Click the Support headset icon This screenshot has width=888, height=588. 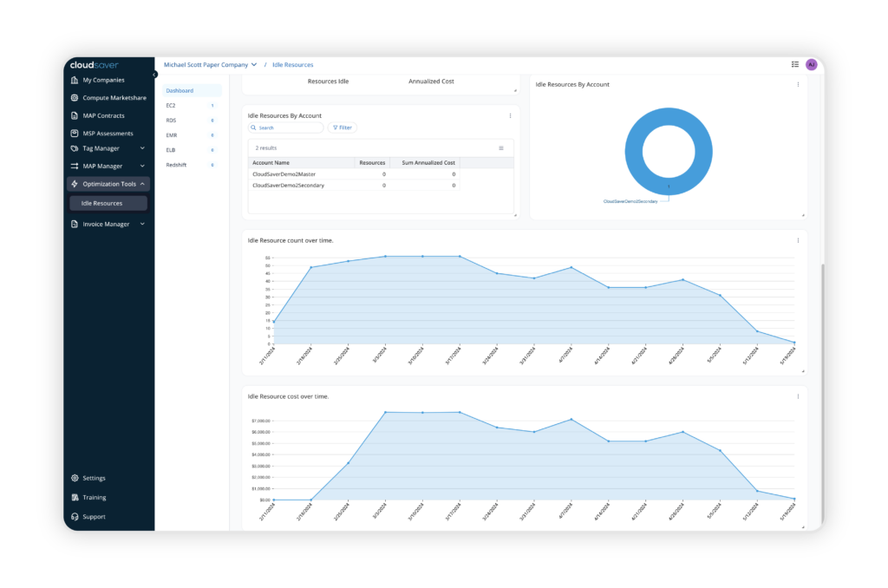(x=75, y=517)
